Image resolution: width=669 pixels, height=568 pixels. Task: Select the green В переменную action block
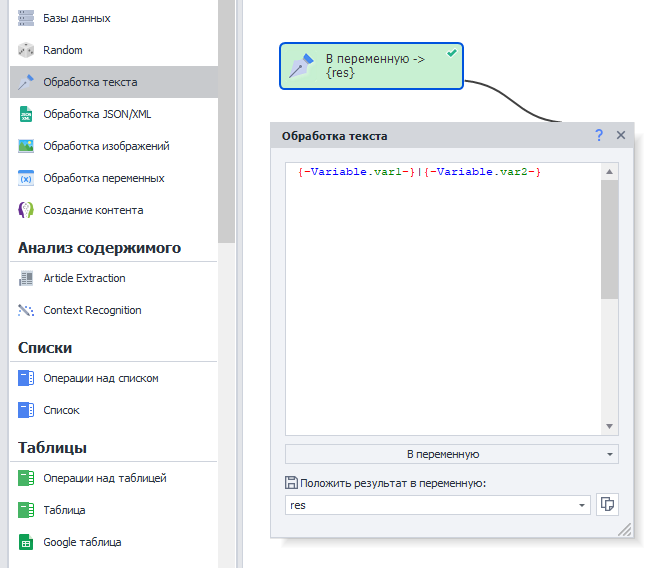371,67
